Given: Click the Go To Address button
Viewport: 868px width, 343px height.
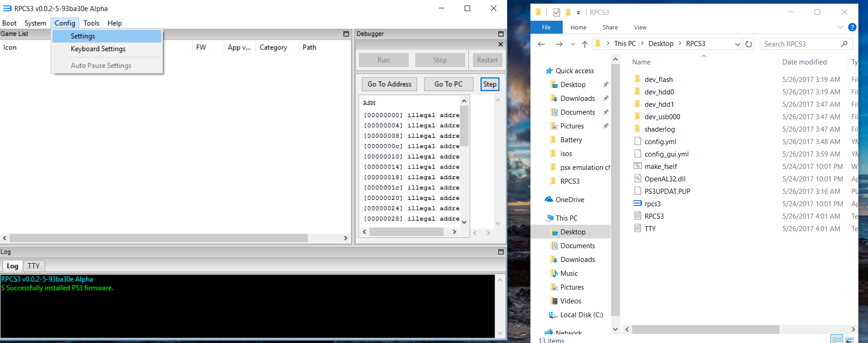Looking at the screenshot, I should coord(390,84).
